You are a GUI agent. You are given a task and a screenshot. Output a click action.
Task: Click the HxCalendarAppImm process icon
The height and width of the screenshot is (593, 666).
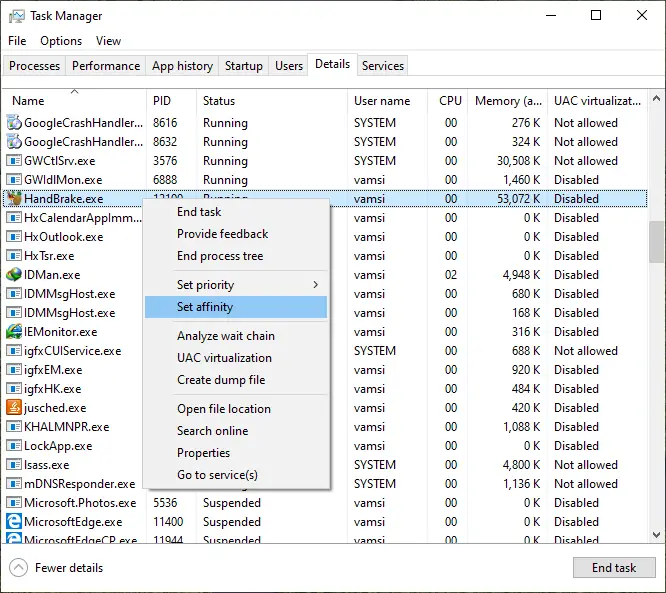(14, 217)
